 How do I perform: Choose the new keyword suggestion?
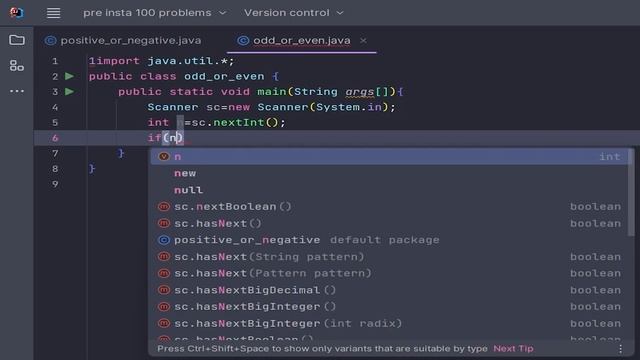coord(390,173)
